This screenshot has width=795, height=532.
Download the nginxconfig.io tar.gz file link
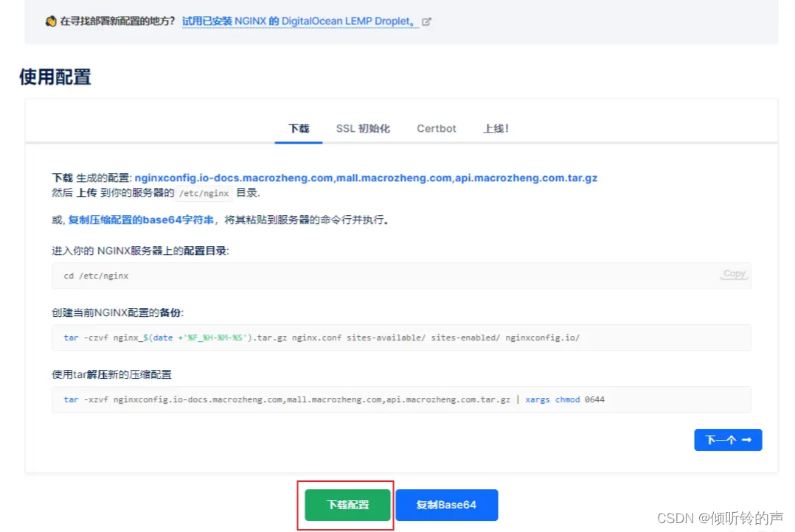(x=366, y=178)
